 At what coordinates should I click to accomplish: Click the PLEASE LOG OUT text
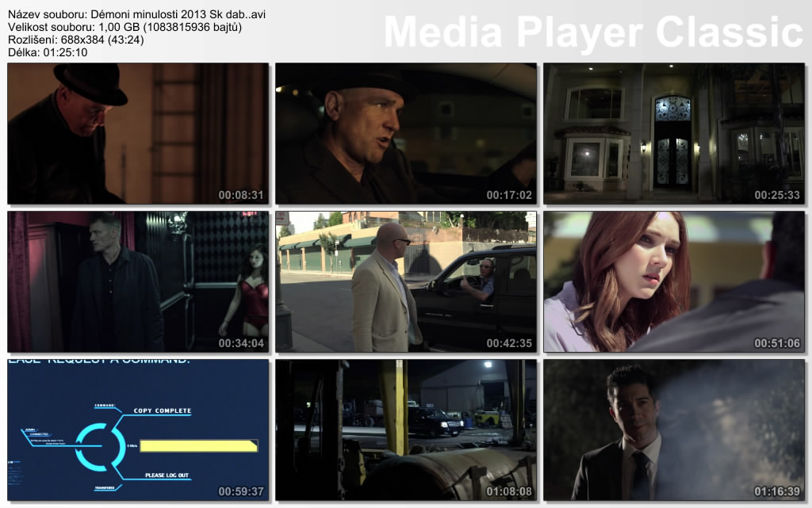167,476
